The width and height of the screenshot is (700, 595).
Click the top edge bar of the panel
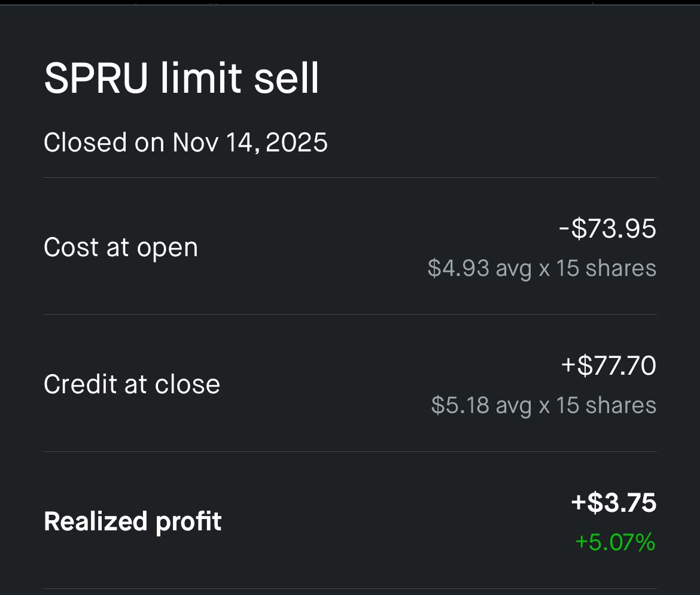coord(350,3)
